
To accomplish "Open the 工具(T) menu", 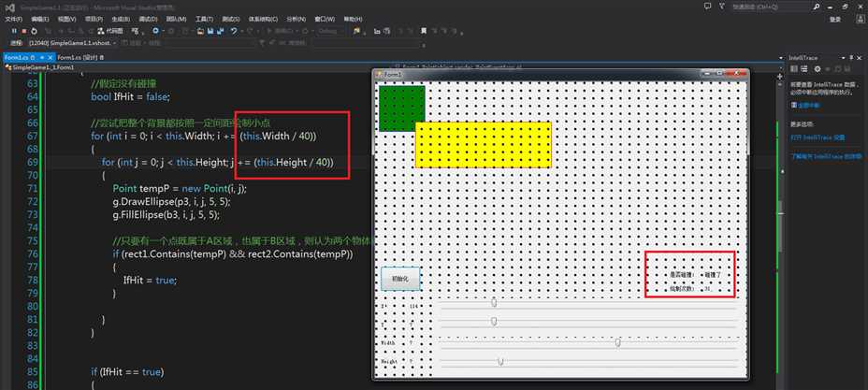I will coord(204,19).
